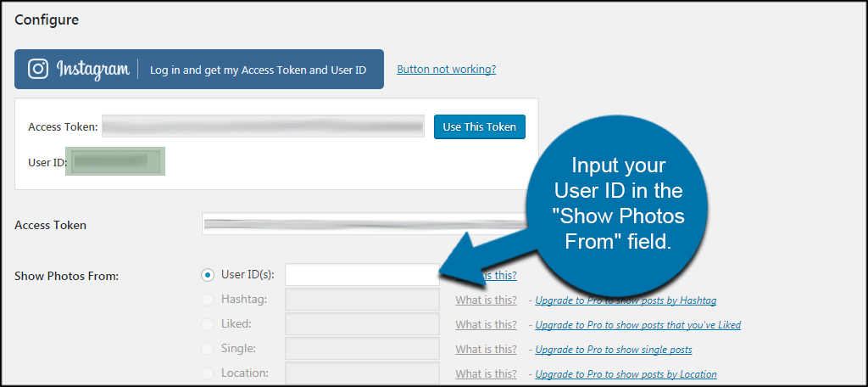Image resolution: width=868 pixels, height=387 pixels.
Task: Open 'What is this?' beside Hashtag field
Action: click(486, 300)
